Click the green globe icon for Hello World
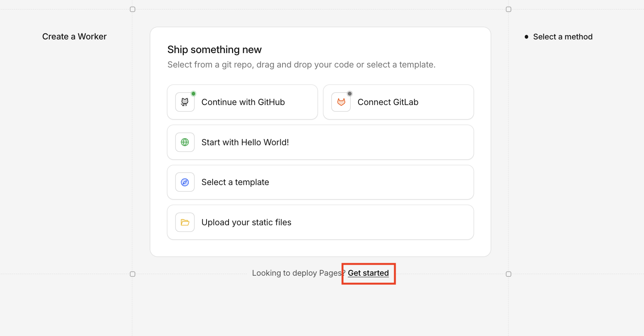Screen dimensions: 644x336 click(185, 142)
